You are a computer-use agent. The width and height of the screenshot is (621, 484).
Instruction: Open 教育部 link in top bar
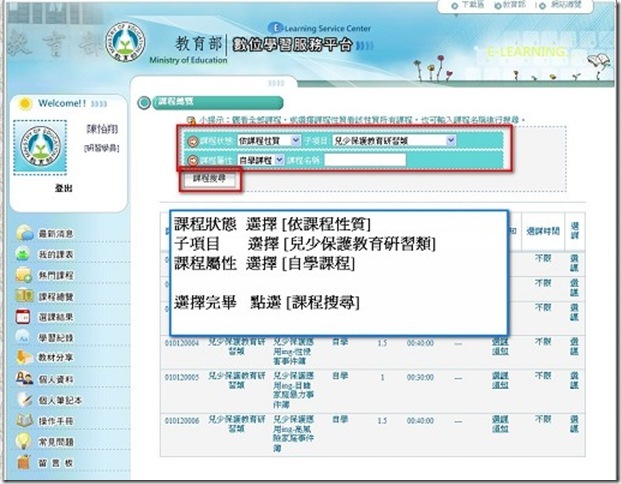514,5
